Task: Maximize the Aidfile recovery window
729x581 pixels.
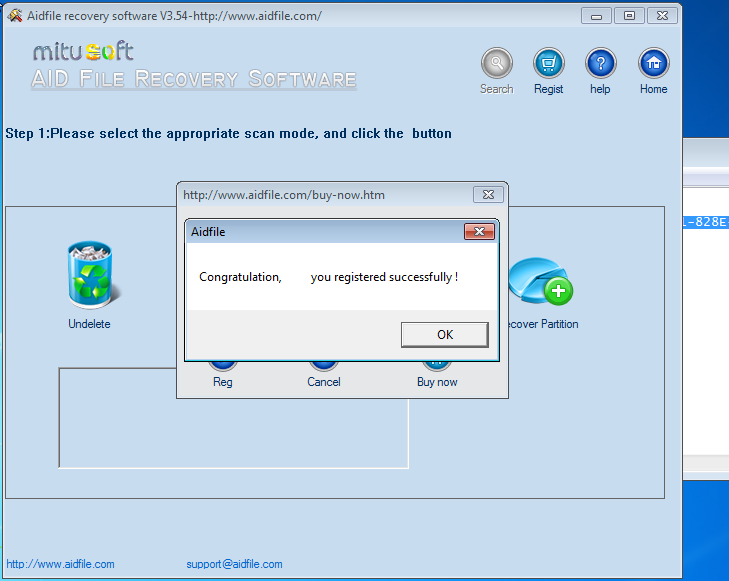Action: coord(629,16)
